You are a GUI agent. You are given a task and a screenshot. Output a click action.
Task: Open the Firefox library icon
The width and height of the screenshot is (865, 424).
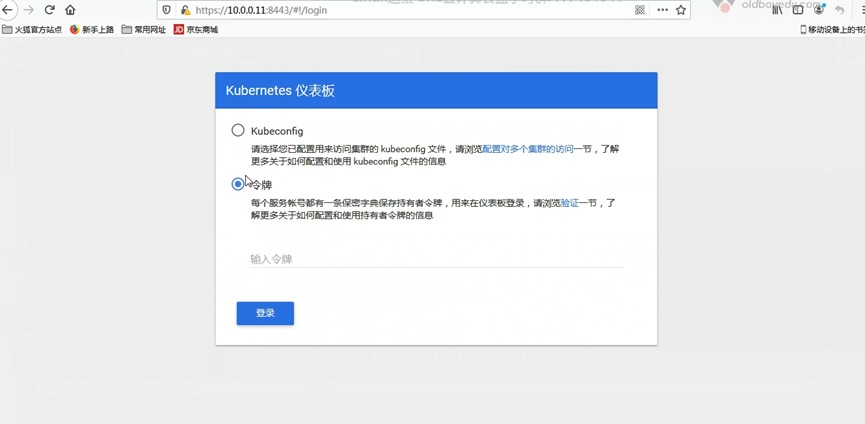pos(777,10)
